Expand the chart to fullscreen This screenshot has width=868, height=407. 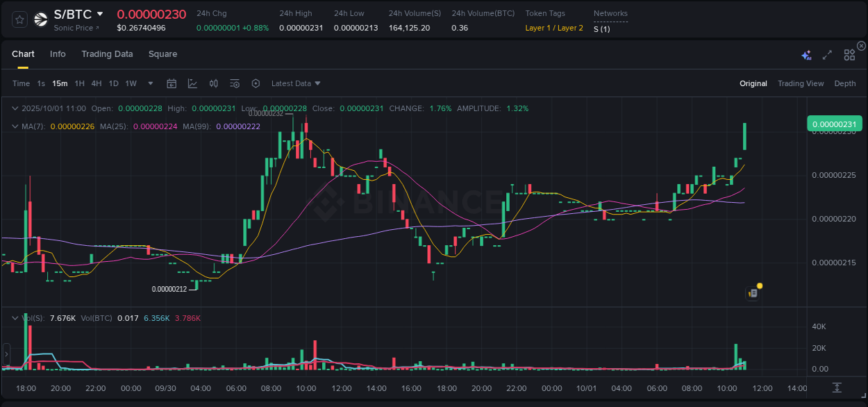826,54
